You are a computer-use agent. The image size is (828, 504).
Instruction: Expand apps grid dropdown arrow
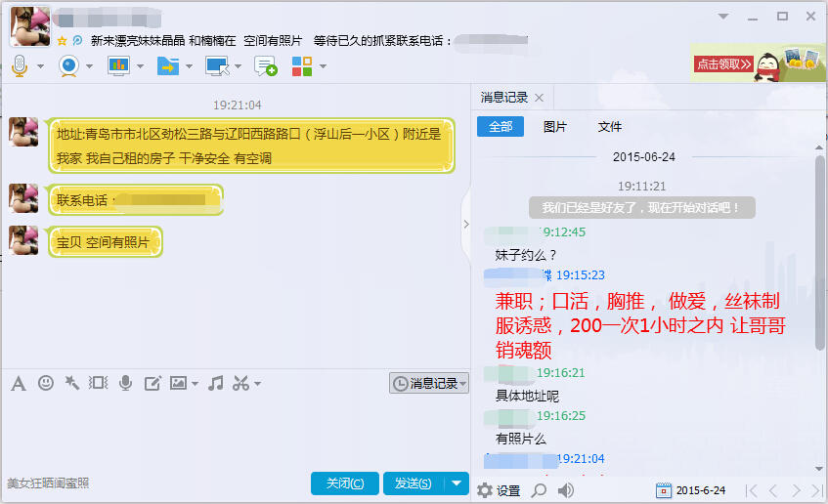[323, 66]
